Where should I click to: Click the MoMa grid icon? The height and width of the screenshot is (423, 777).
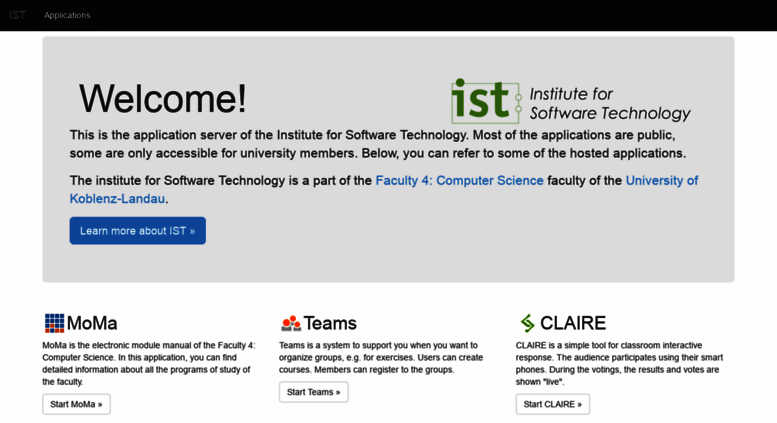coord(55,323)
